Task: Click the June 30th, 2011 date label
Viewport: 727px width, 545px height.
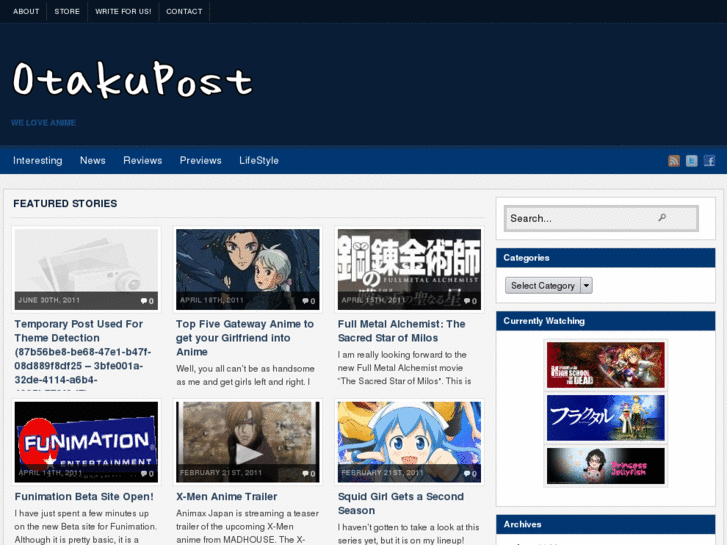Action: click(49, 301)
